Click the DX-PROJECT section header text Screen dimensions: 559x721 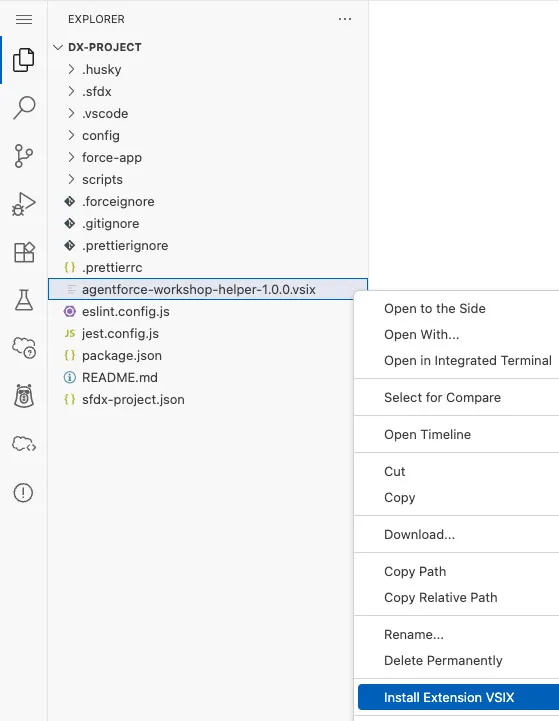tap(105, 47)
